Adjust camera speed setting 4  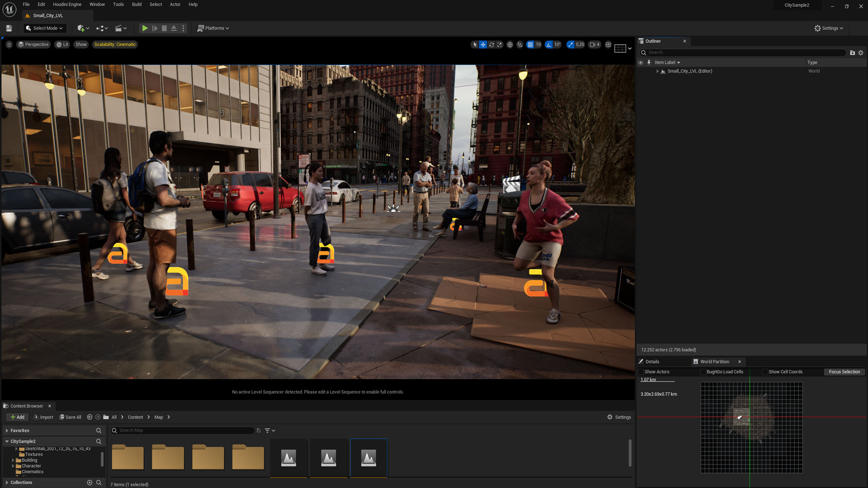pyautogui.click(x=595, y=44)
